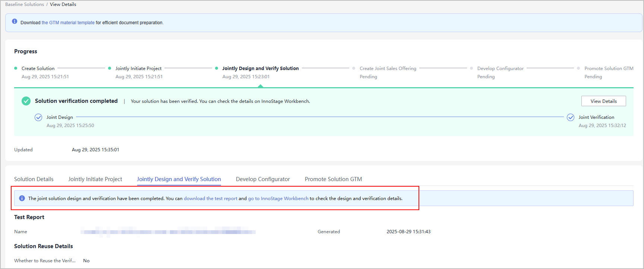Open the Promote Solution GTM tab
Image resolution: width=644 pixels, height=269 pixels.
pos(333,179)
